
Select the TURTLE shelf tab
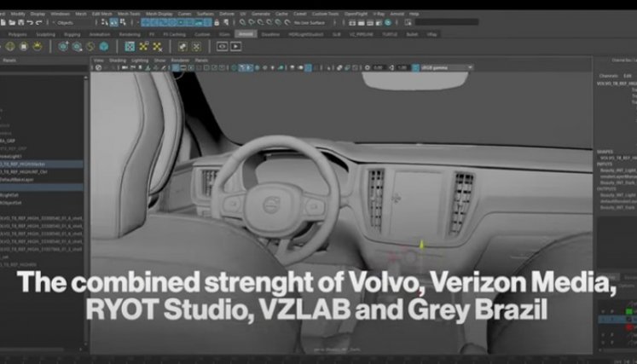coord(390,35)
